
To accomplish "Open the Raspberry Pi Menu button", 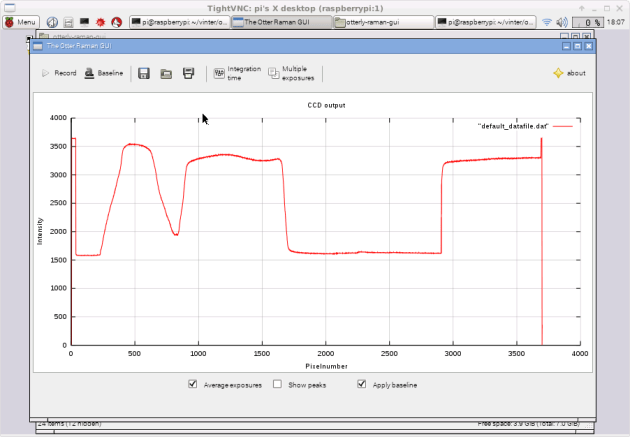I will point(21,22).
